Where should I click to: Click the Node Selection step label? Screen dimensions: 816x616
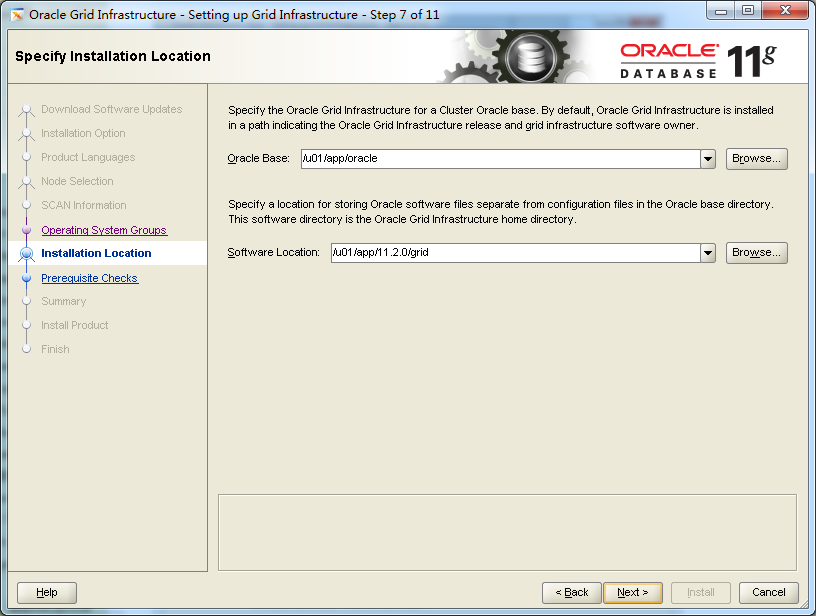[x=77, y=181]
